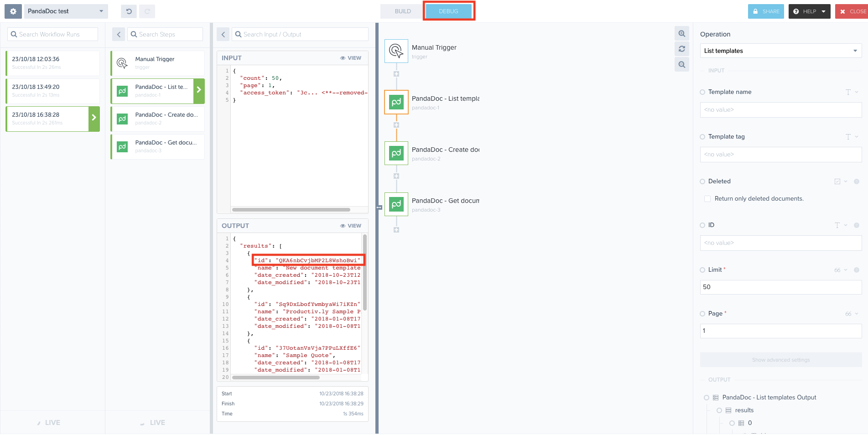This screenshot has width=868, height=435.
Task: Click the SHARE button
Action: tap(766, 11)
